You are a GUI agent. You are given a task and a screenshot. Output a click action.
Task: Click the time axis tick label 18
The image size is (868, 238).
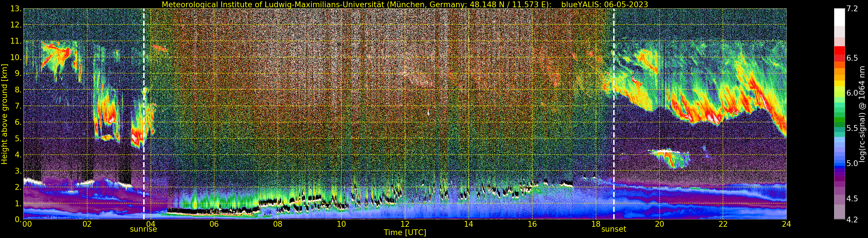pyautogui.click(x=596, y=224)
